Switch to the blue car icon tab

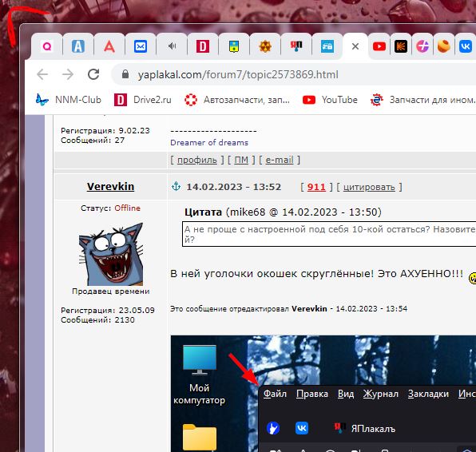pyautogui.click(x=327, y=46)
